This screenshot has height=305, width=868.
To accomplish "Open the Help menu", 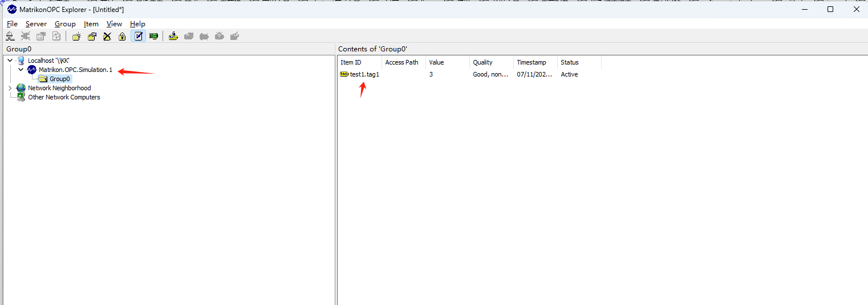I will pyautogui.click(x=137, y=24).
